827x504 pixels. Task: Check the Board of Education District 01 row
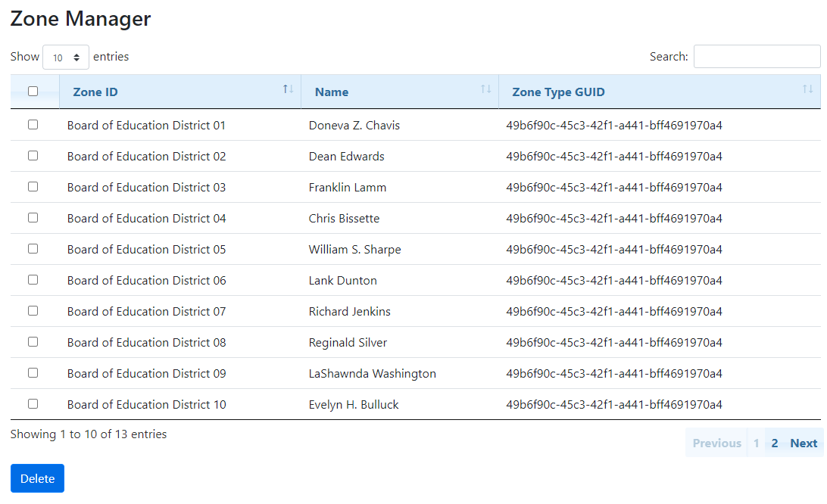point(33,125)
